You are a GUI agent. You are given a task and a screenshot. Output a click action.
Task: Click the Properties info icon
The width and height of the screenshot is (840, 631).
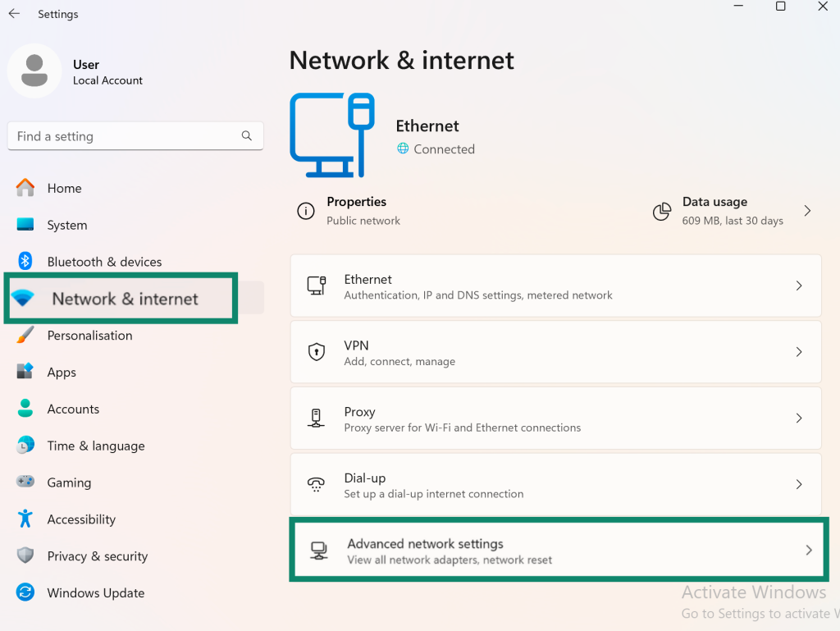pos(306,211)
